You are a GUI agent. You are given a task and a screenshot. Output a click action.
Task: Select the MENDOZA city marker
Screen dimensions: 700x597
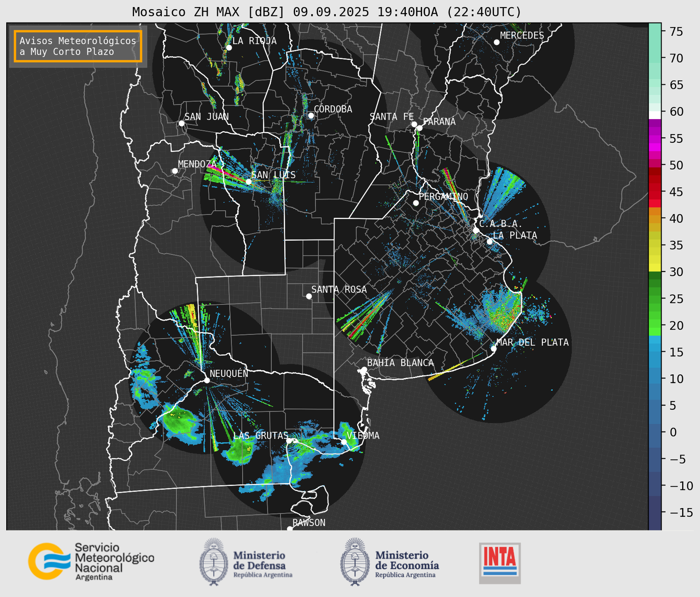tap(175, 171)
